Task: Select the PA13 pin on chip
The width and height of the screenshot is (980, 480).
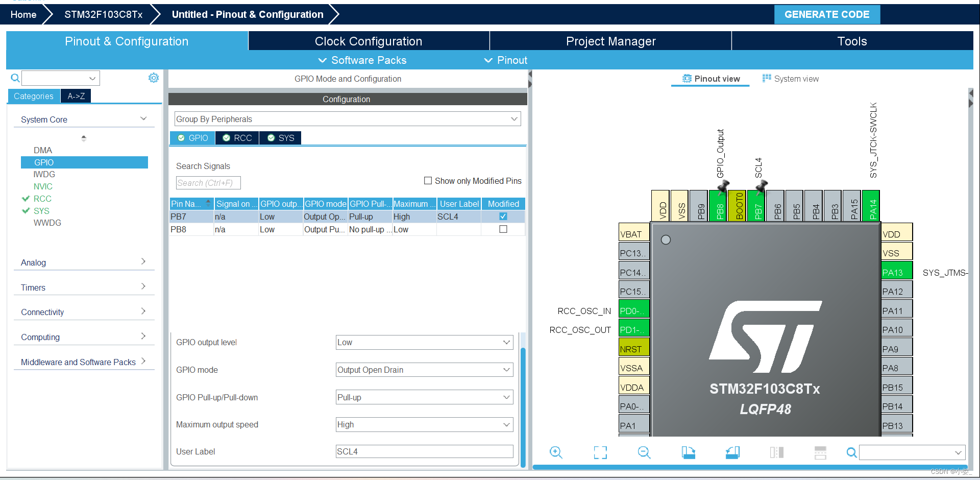Action: coord(897,271)
